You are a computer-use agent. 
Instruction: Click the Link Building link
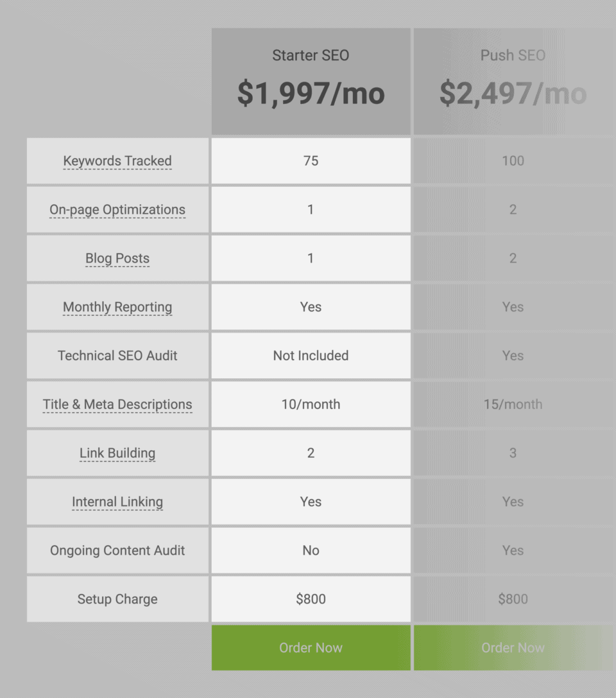tap(117, 453)
